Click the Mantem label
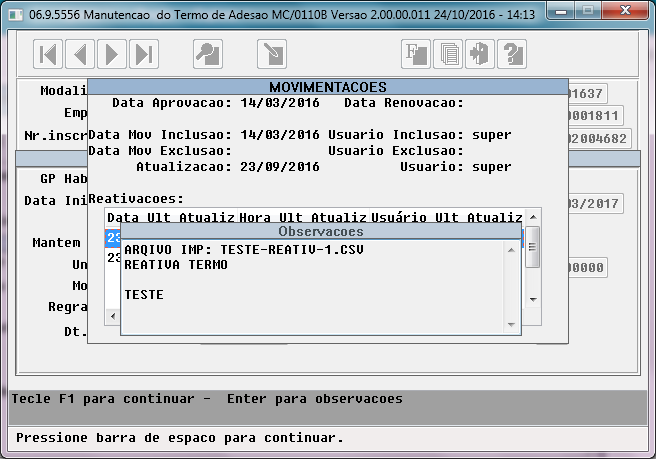Viewport: 656px width, 459px height. click(x=56, y=243)
